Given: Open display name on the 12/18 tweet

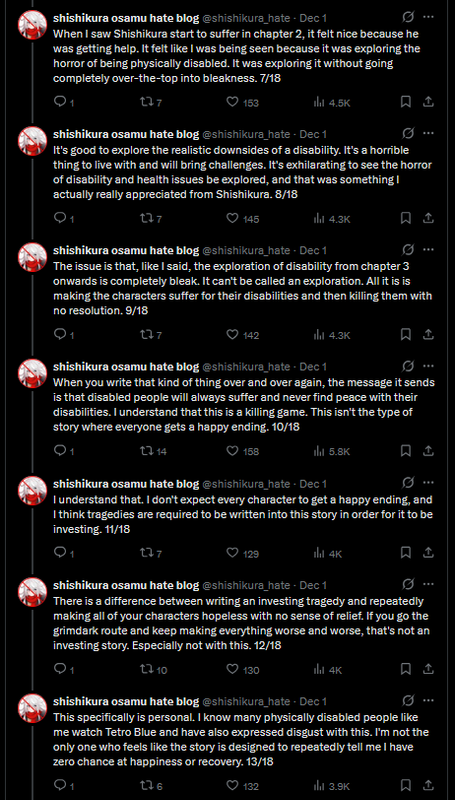Looking at the screenshot, I should 126,585.
